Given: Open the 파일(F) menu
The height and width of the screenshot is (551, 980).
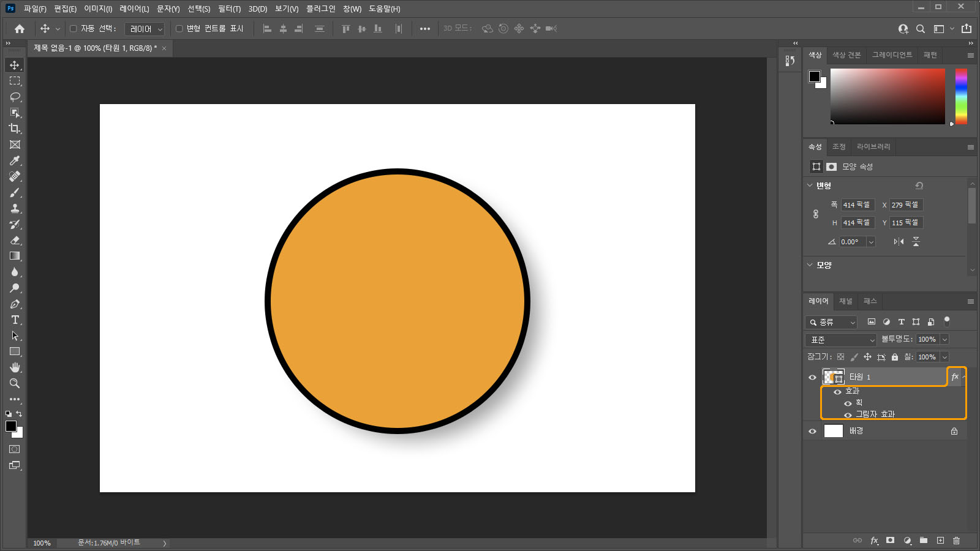Looking at the screenshot, I should click(x=35, y=9).
